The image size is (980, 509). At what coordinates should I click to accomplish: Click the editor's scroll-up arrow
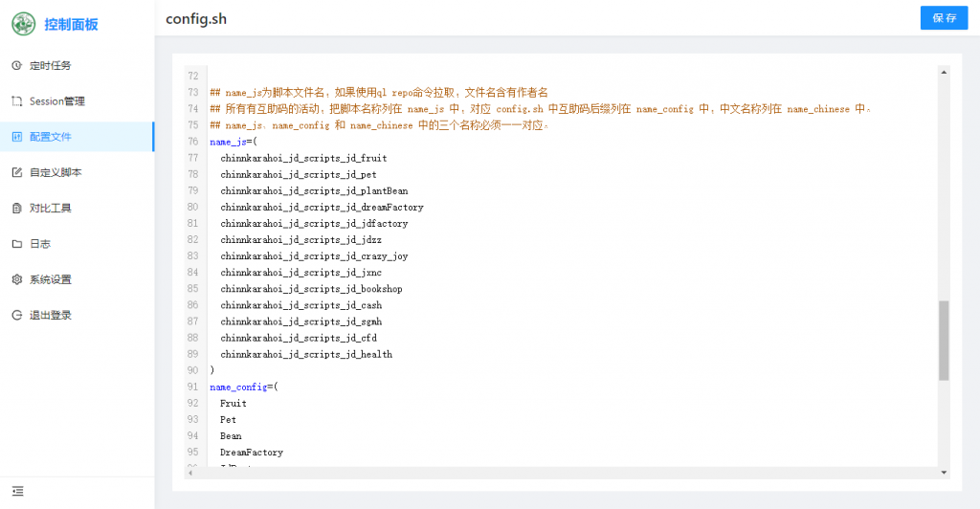tap(944, 72)
